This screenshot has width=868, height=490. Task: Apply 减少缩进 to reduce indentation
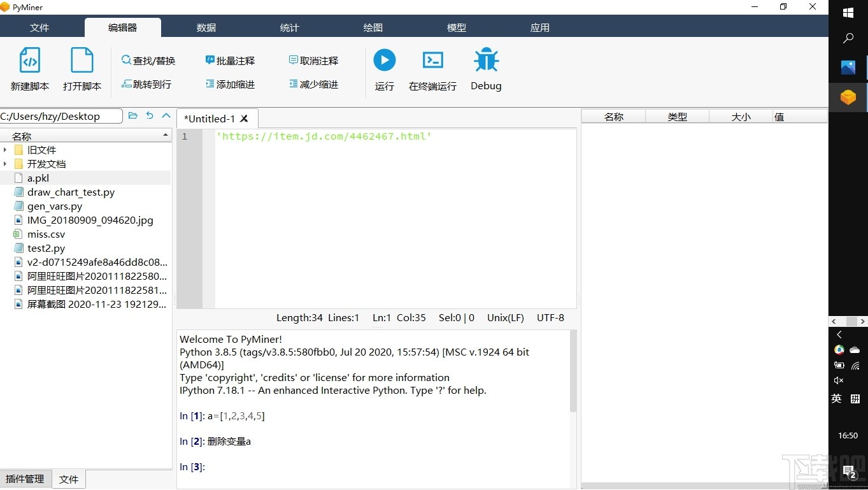[313, 83]
